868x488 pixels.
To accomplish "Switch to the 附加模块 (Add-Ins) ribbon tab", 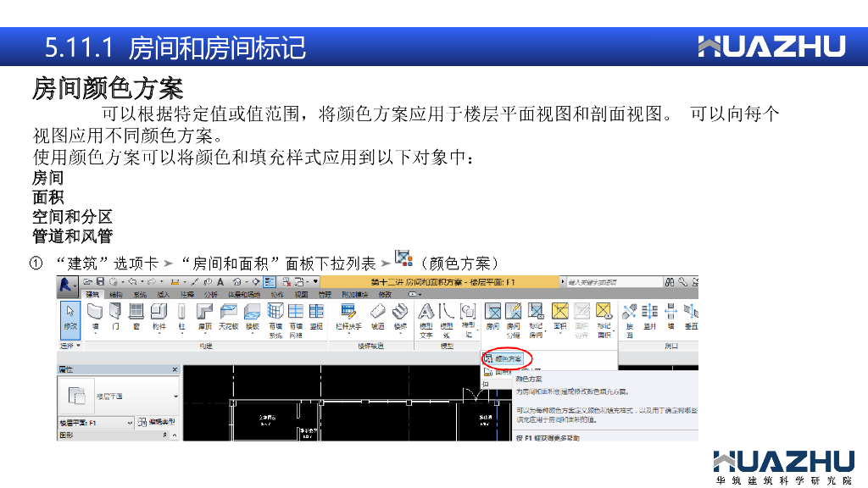I will tap(354, 294).
